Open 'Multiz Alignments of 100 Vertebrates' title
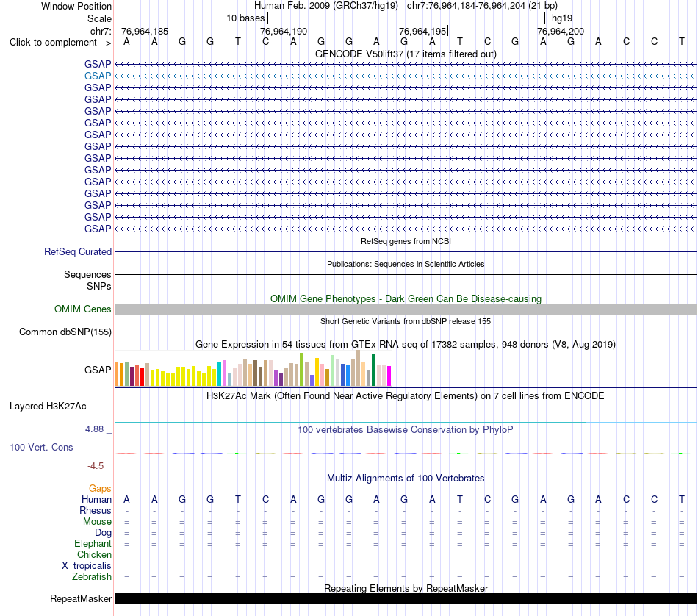Viewport: 698px width, 616px height. [406, 479]
